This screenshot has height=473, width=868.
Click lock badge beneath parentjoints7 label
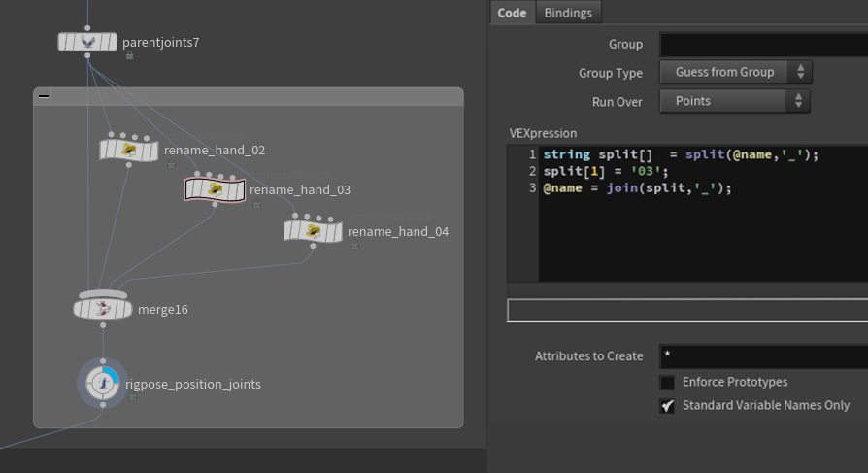pyautogui.click(x=129, y=56)
